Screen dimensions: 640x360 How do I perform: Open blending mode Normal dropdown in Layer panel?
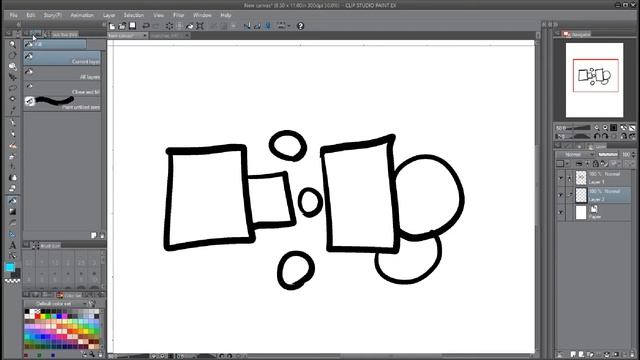[576, 155]
